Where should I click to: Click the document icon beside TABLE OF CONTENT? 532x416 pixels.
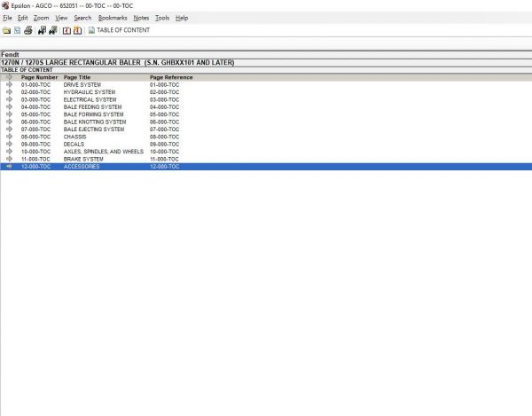point(91,30)
